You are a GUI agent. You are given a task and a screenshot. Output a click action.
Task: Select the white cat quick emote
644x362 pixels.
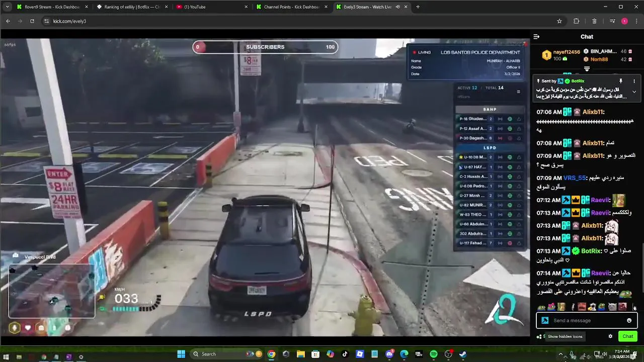[x=612, y=307]
